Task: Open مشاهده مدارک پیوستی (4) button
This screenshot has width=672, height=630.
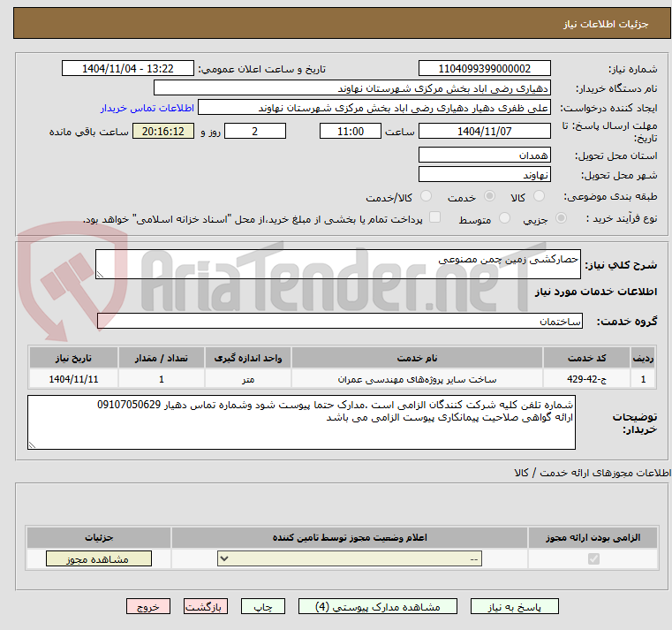Action: [378, 606]
